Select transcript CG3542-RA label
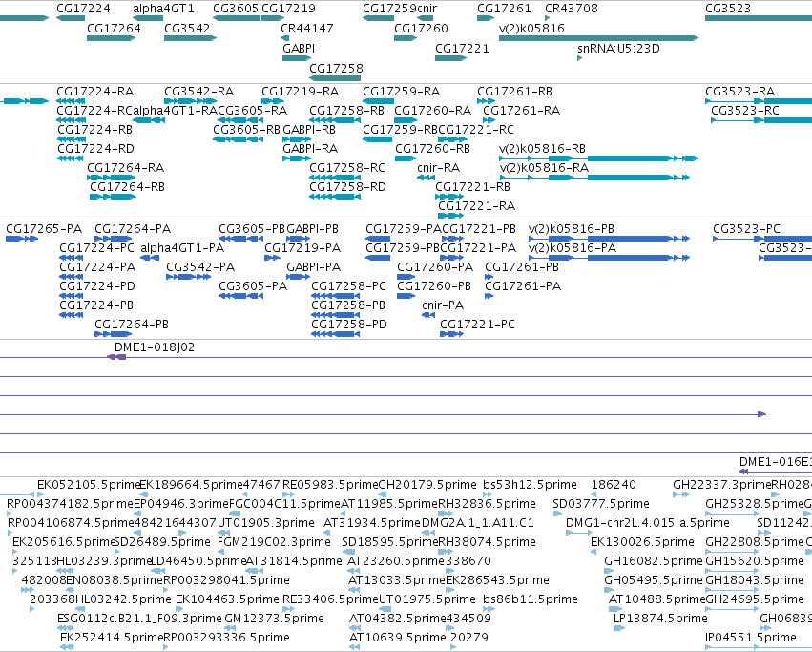Viewport: 812px width, 652px height. point(198,92)
